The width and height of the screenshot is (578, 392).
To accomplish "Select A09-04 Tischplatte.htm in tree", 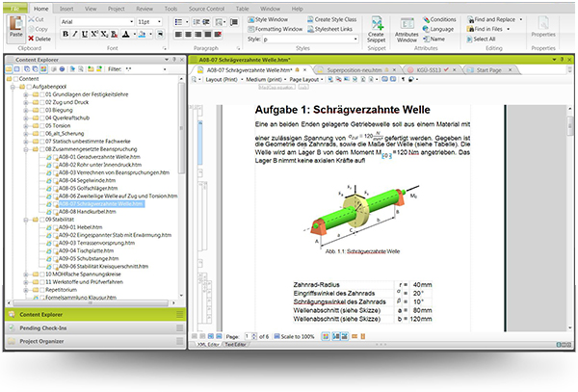I will pos(86,250).
